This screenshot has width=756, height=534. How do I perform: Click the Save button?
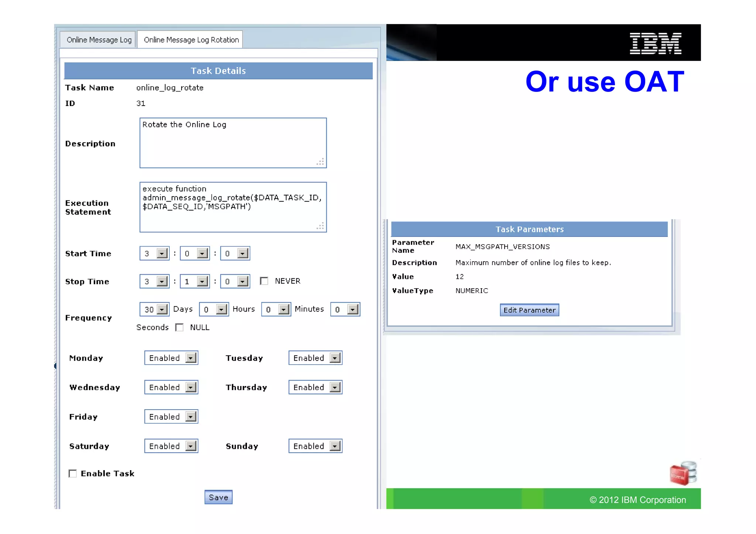219,497
